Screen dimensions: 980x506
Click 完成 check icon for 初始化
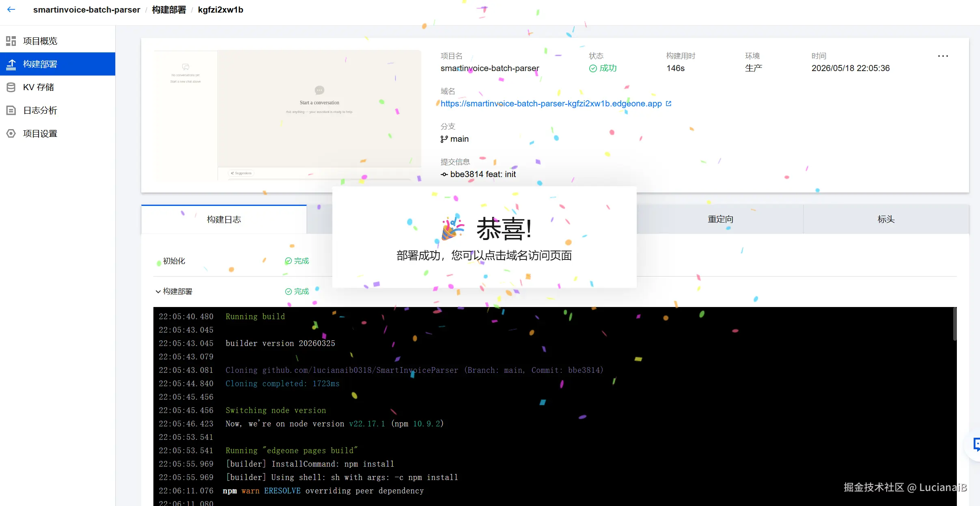(289, 261)
